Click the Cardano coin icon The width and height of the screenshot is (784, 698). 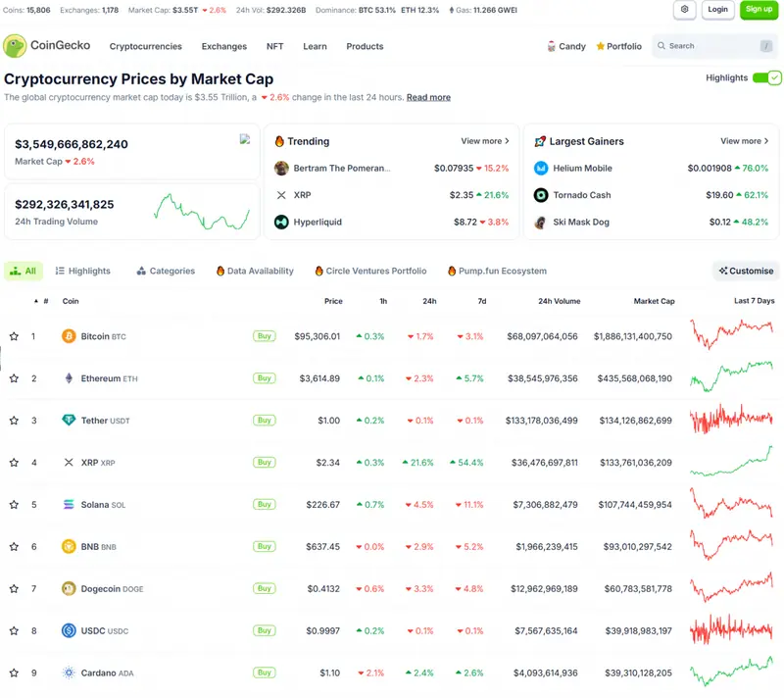tap(69, 673)
